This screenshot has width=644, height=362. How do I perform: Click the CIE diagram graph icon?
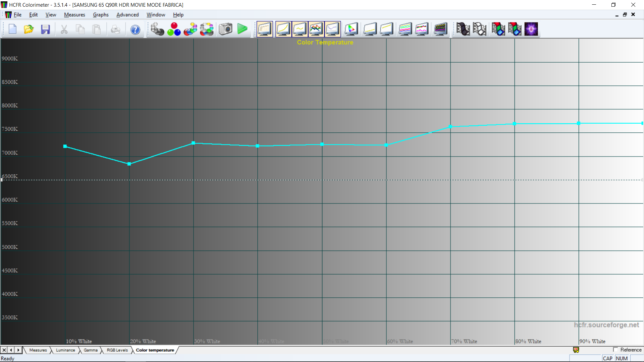(351, 29)
